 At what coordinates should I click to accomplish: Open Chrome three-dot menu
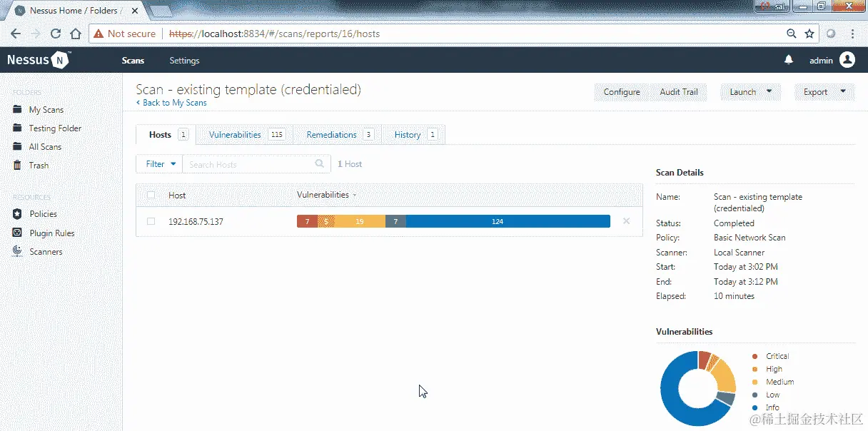(852, 34)
